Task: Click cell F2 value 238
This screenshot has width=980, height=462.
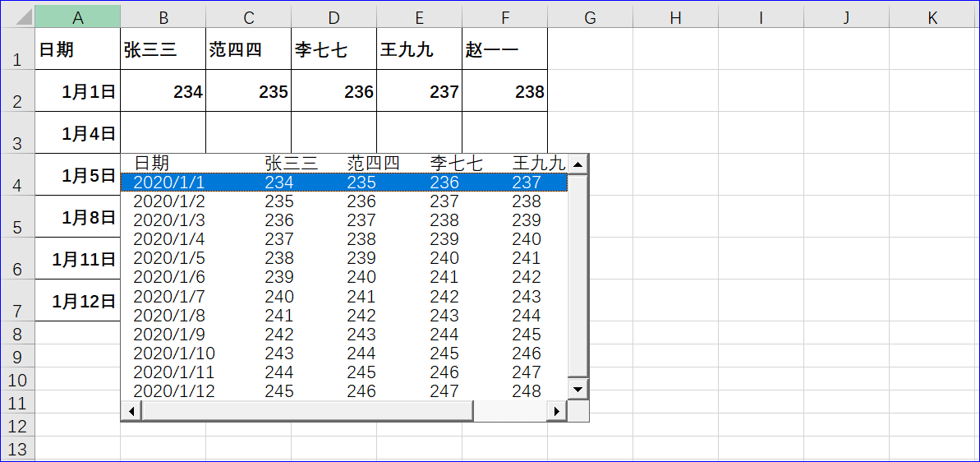Action: tap(505, 90)
